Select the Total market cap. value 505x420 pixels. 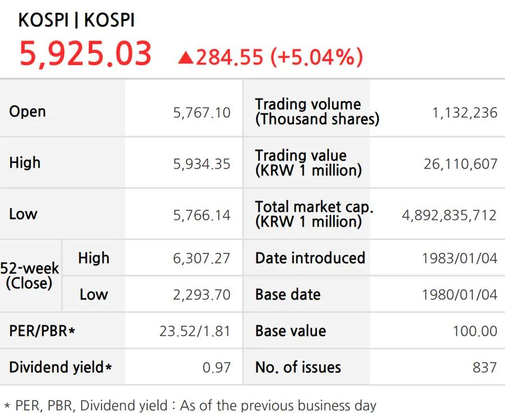click(449, 215)
